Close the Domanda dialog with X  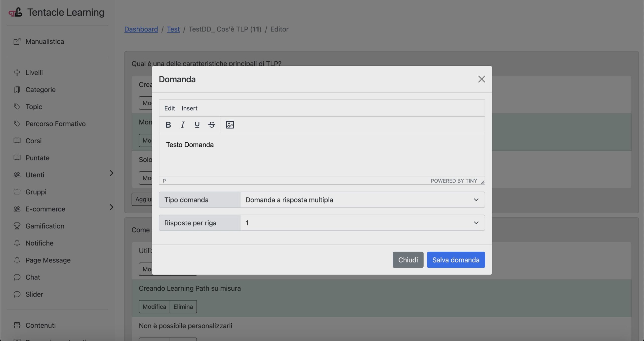pyautogui.click(x=481, y=79)
